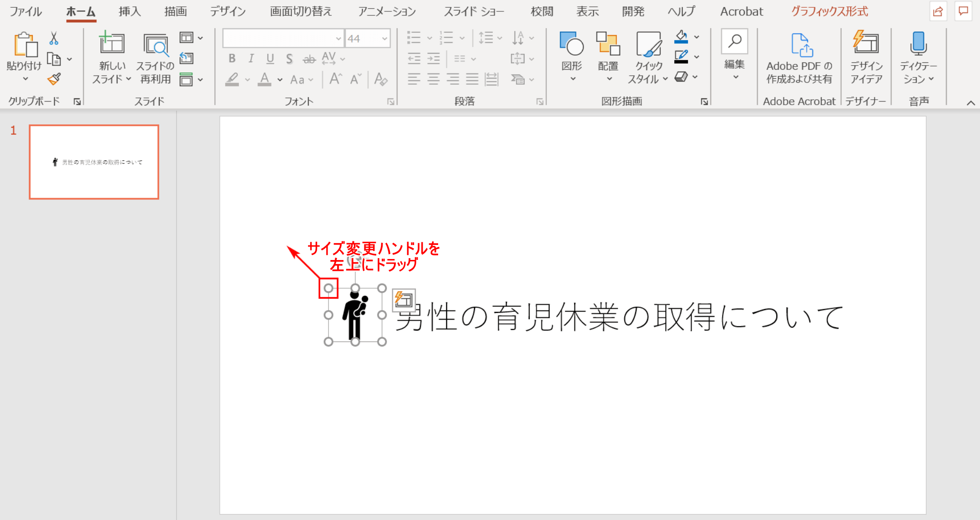Click the clear formatting icon

pyautogui.click(x=381, y=79)
